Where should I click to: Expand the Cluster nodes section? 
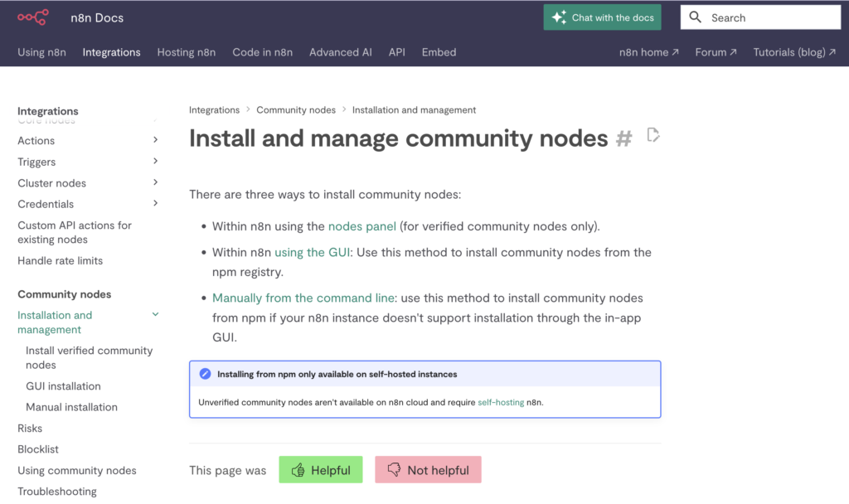155,182
